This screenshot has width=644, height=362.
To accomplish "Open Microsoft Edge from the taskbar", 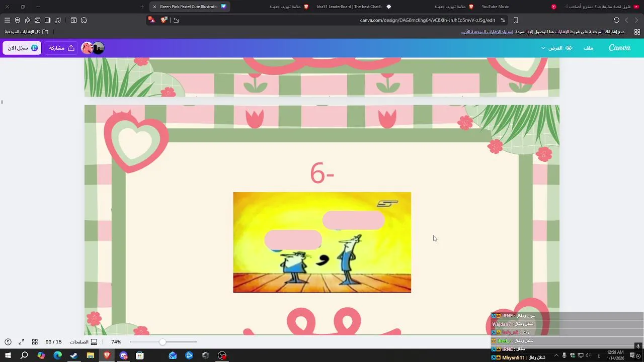I will click(x=57, y=355).
